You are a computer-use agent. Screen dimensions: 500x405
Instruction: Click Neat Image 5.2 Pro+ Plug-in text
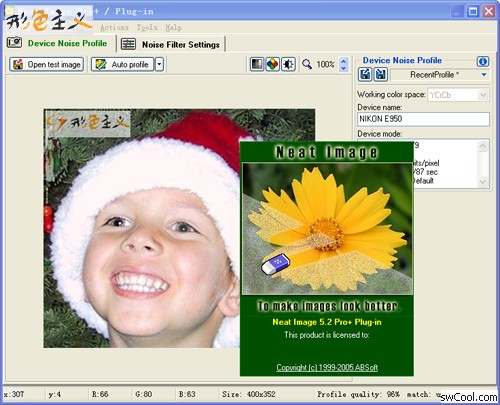tap(327, 322)
